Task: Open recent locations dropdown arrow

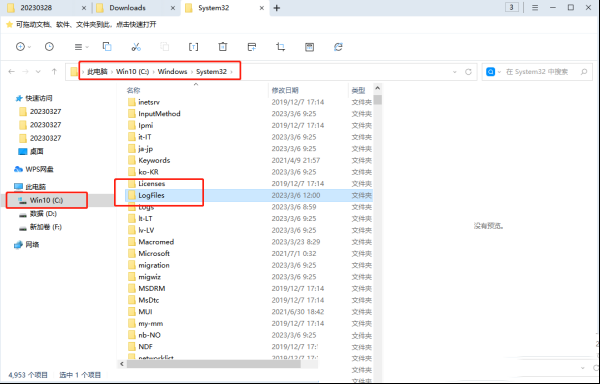Action: click(38, 72)
